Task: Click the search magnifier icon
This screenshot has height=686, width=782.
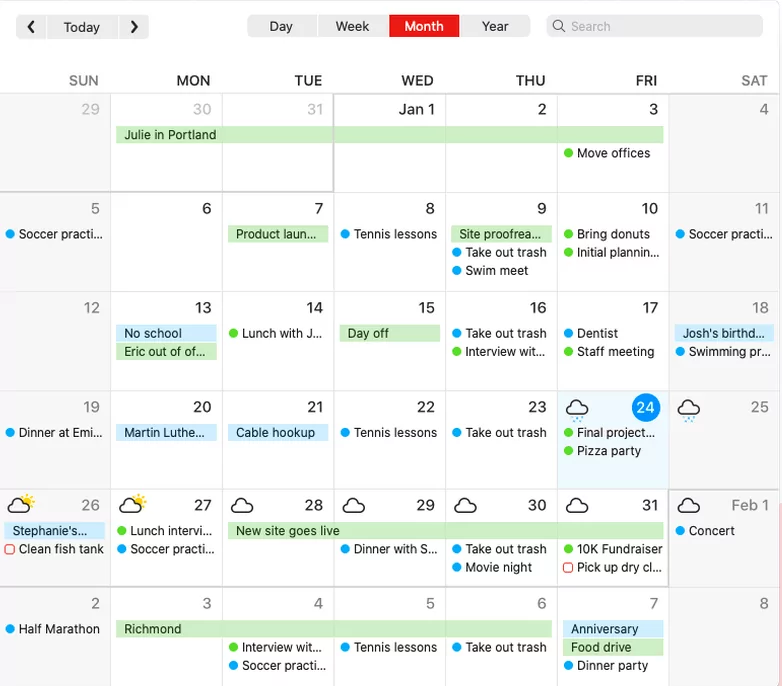Action: point(559,26)
